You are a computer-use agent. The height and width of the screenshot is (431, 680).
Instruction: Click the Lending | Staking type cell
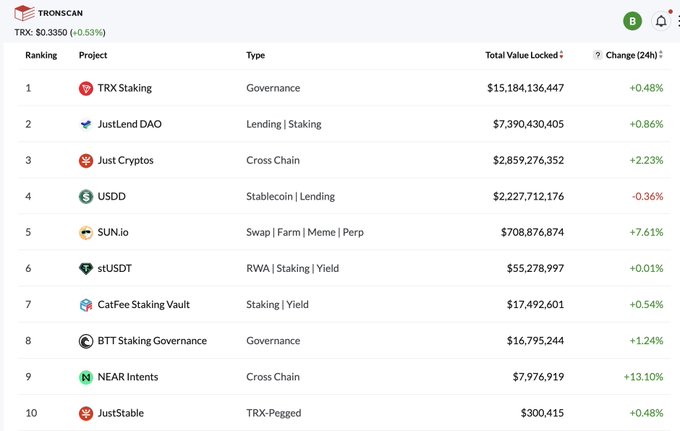(284, 124)
